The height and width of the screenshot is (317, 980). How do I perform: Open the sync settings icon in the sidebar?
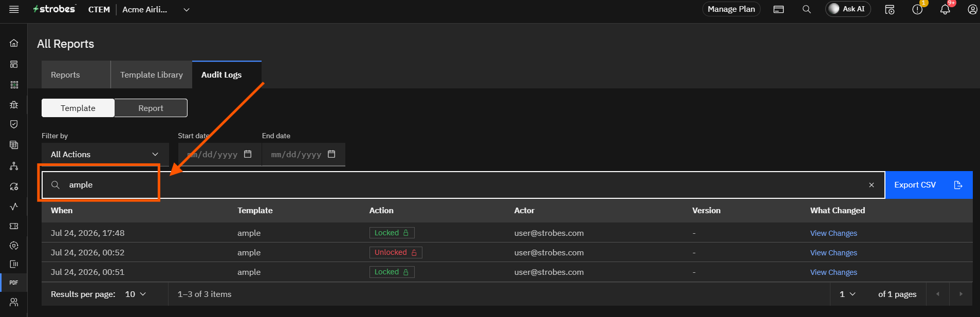(14, 187)
